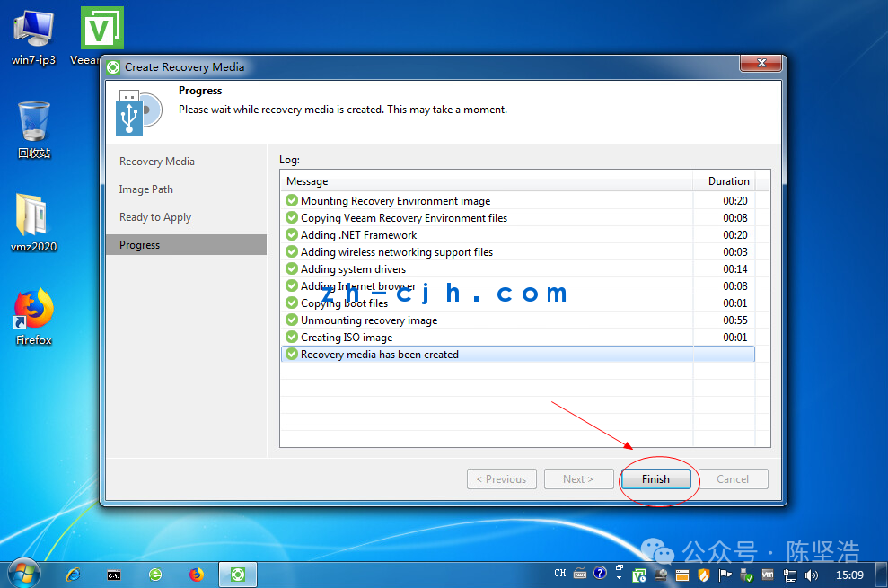Click the USB recovery media header icon
Screen dimensions: 888x588
(x=138, y=111)
